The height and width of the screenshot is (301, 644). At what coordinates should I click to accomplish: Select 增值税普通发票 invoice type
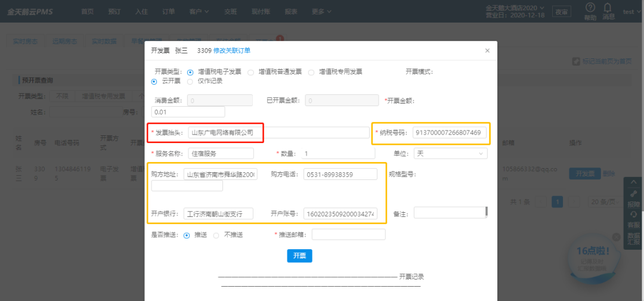(251, 72)
